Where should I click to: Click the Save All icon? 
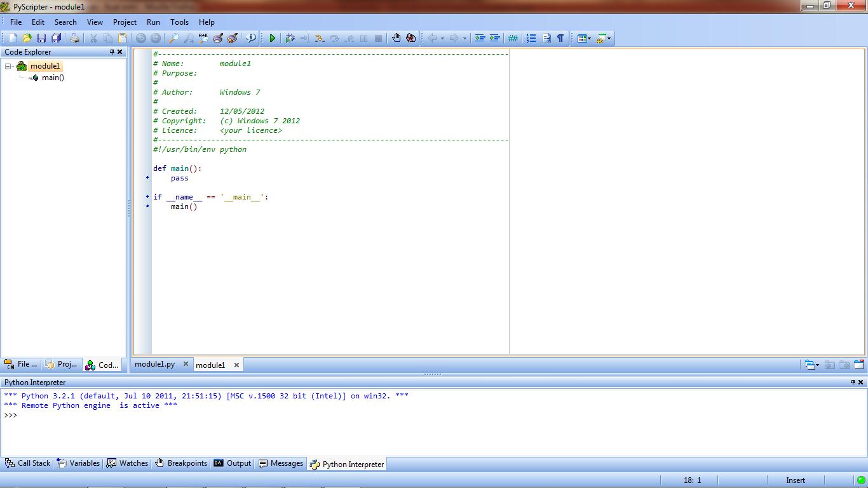[56, 38]
